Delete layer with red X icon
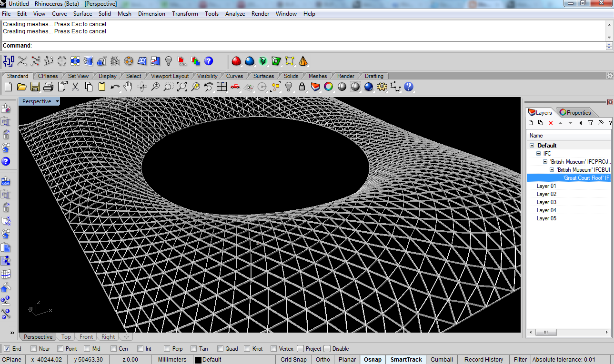The image size is (614, 364). (551, 123)
